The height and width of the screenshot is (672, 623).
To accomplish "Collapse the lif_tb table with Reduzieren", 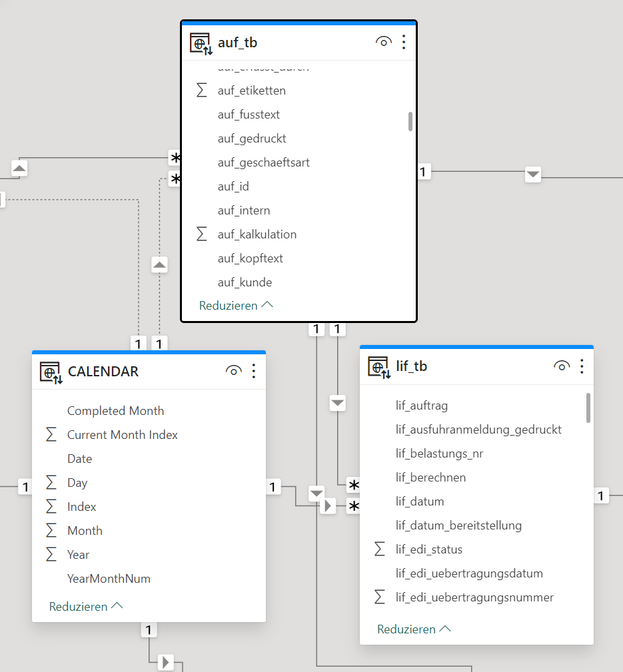I will 414,629.
